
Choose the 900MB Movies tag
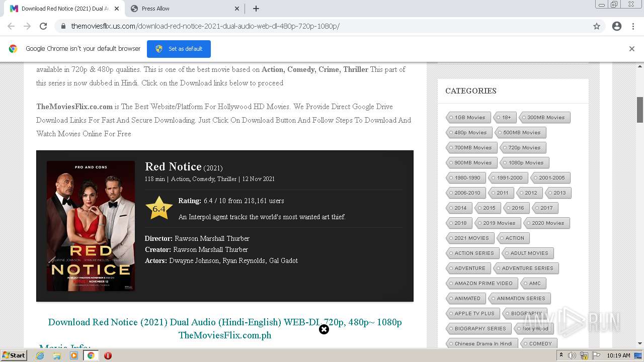click(472, 163)
